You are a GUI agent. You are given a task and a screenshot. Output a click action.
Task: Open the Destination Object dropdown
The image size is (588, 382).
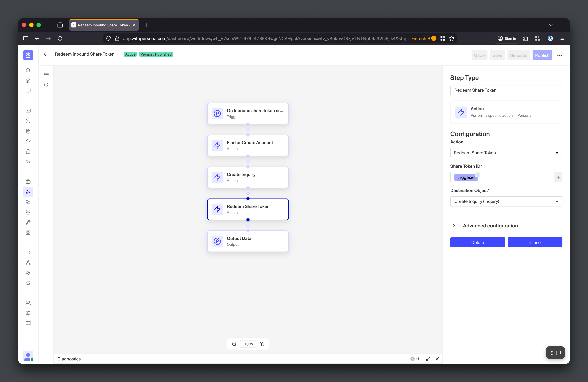[x=506, y=201]
